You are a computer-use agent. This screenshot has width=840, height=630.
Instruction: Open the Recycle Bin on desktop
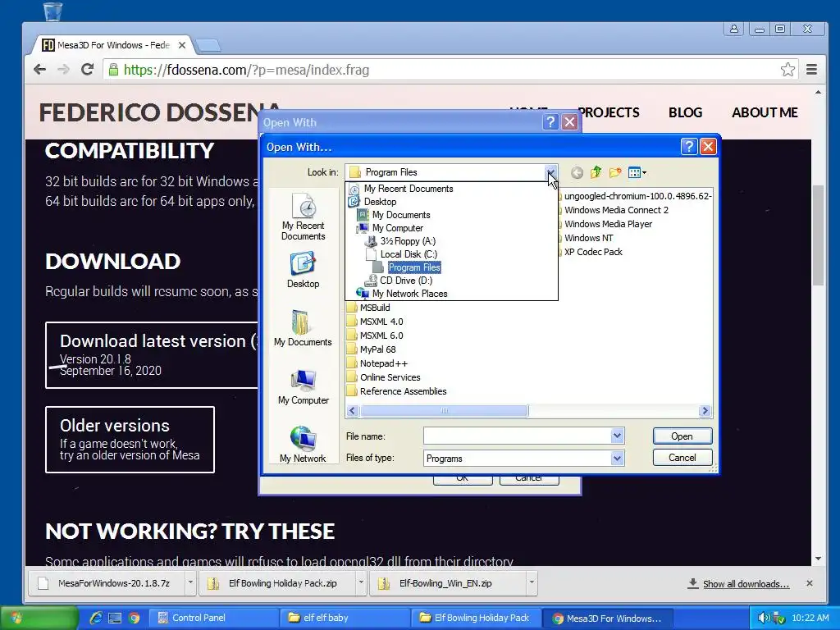pos(52,11)
